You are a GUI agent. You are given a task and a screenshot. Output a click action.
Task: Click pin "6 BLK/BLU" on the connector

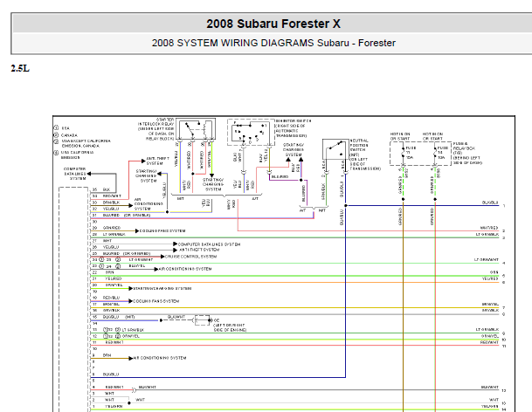click(x=106, y=374)
